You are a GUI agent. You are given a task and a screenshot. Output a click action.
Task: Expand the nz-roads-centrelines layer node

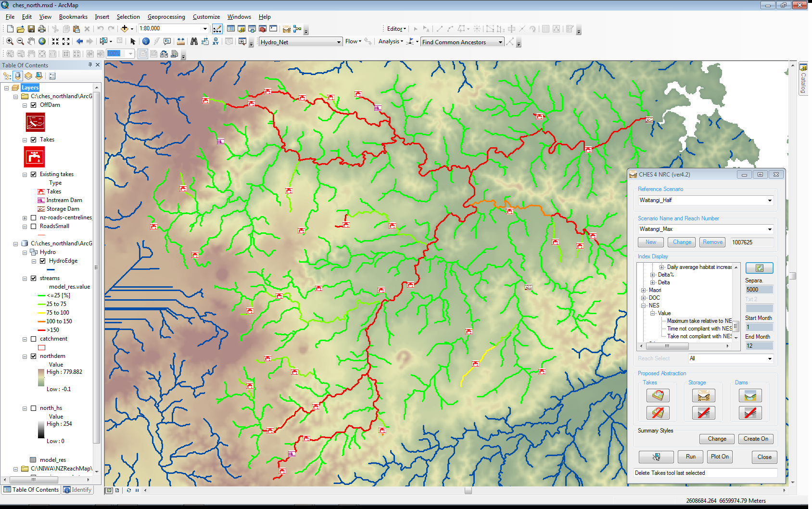[x=25, y=218]
